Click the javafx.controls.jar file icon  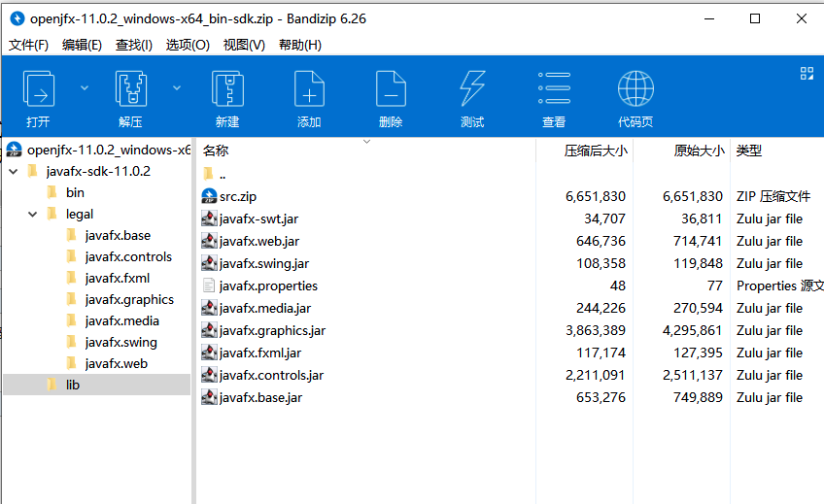(x=209, y=375)
